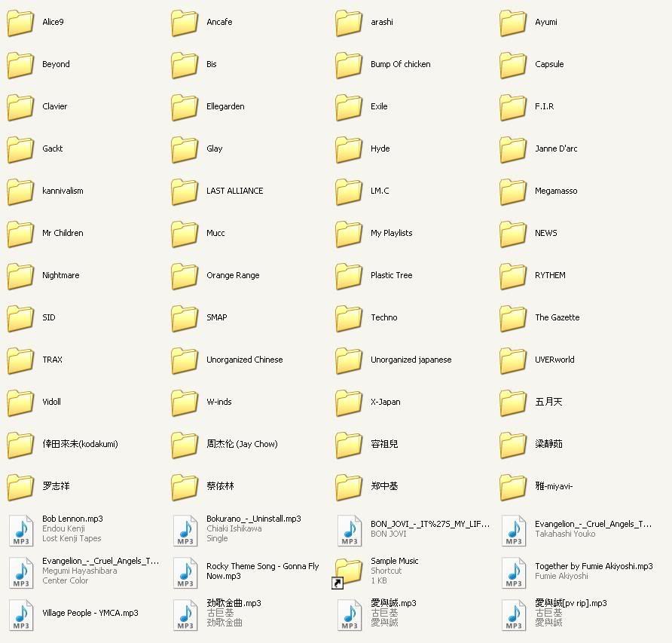
Task: Select the 倖田來未(kodakumi) folder label
Action: (x=80, y=444)
